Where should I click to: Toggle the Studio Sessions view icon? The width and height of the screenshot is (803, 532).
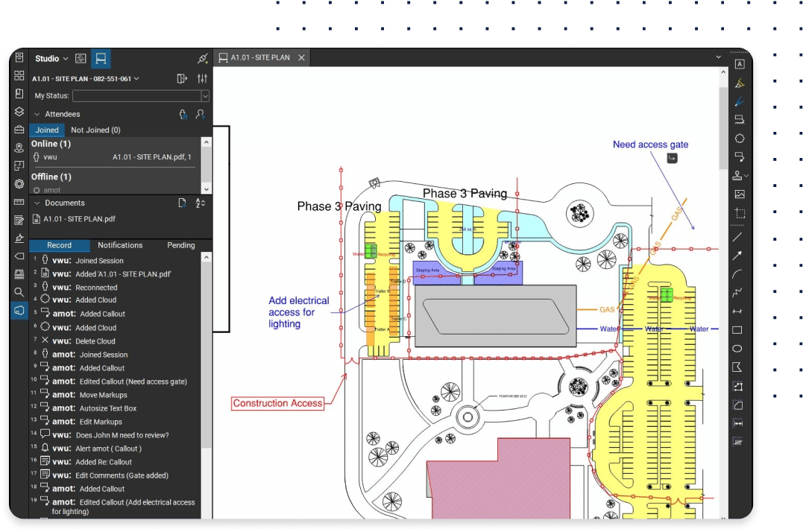pyautogui.click(x=101, y=58)
